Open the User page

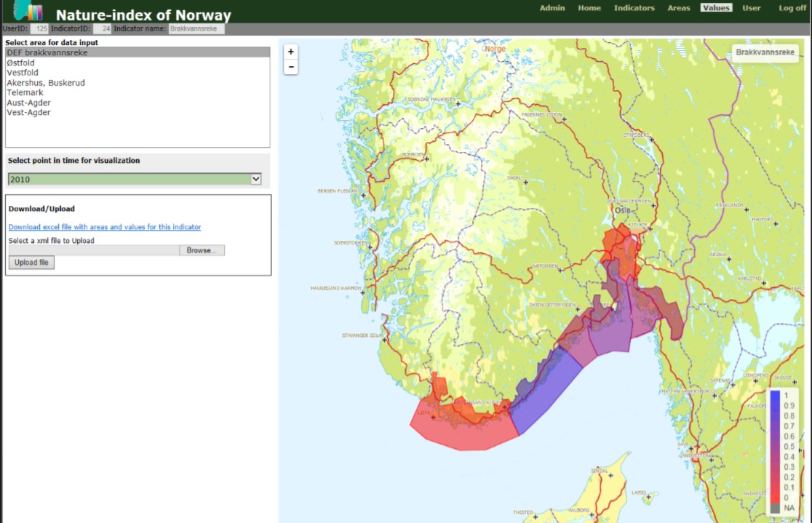point(751,8)
